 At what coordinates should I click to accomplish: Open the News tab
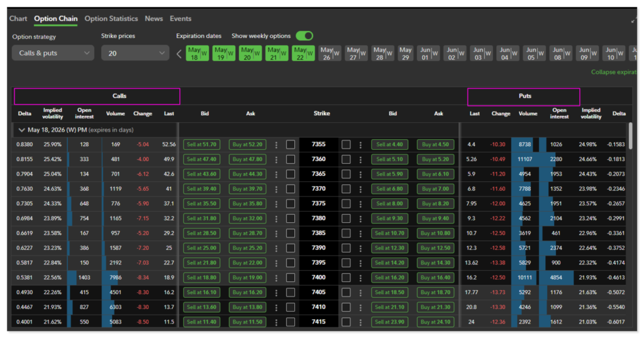[x=153, y=18]
